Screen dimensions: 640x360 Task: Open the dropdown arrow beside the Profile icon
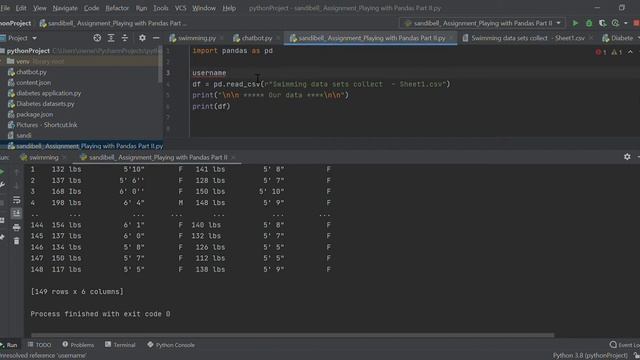click(625, 23)
